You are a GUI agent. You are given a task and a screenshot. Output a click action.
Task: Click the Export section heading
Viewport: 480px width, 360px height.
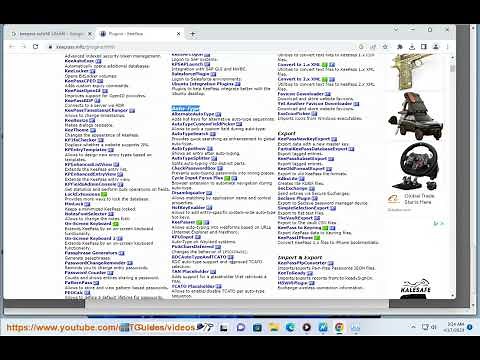click(x=286, y=133)
